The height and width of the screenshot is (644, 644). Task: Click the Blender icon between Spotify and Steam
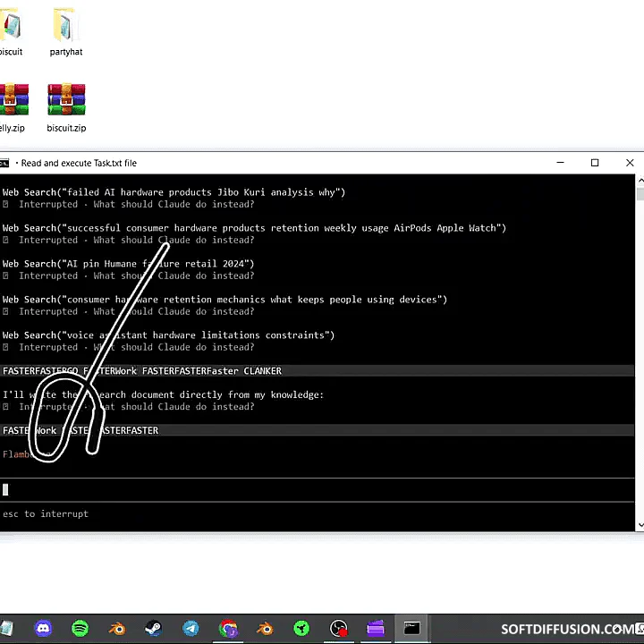pyautogui.click(x=117, y=629)
